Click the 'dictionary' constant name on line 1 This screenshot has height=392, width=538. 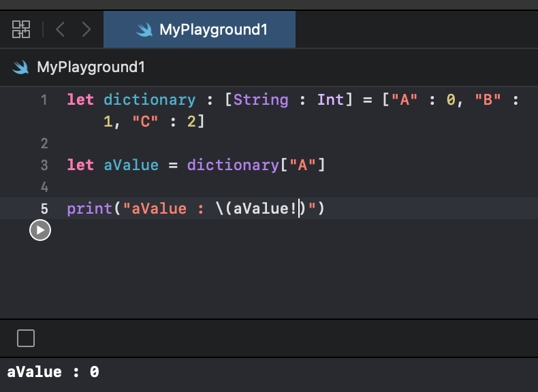150,100
